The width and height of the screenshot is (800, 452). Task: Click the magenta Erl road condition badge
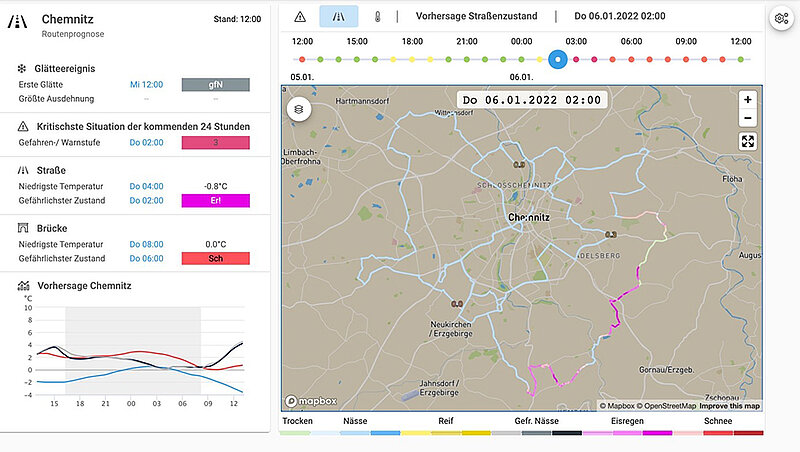tap(215, 201)
